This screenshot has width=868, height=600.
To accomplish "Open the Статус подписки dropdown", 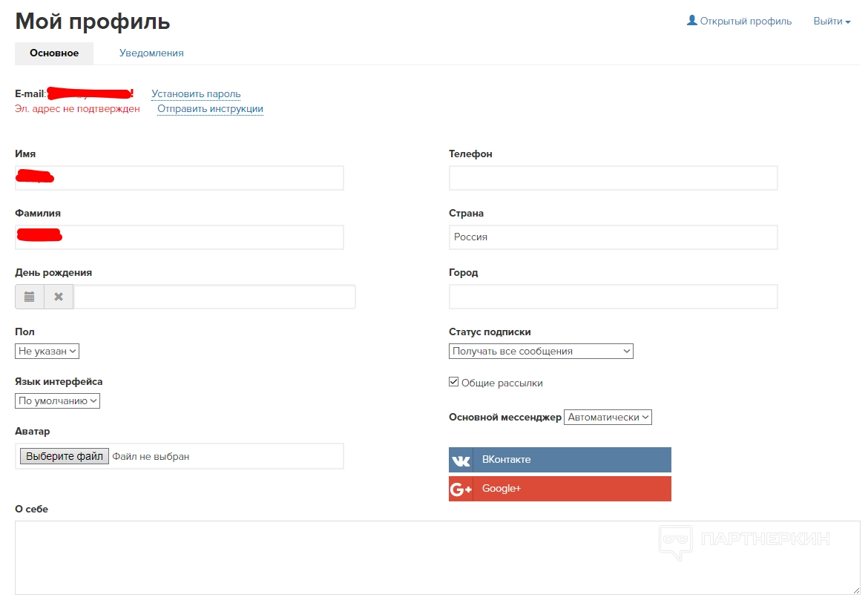I will [x=541, y=351].
